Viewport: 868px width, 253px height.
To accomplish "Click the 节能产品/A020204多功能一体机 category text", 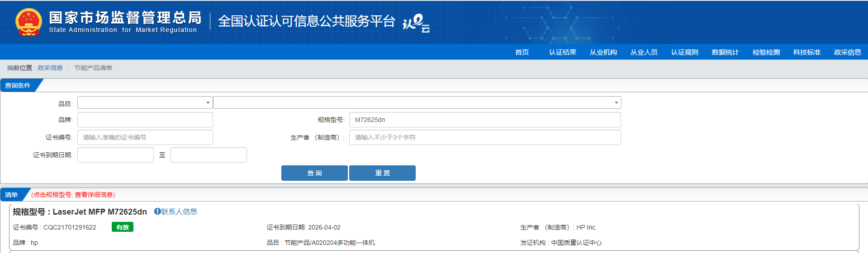I will coord(330,243).
